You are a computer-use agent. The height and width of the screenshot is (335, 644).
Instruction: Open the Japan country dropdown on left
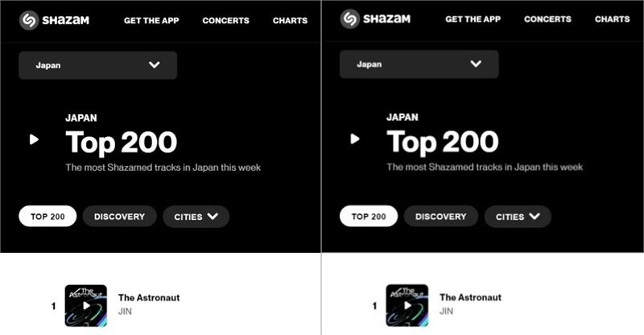click(x=97, y=65)
